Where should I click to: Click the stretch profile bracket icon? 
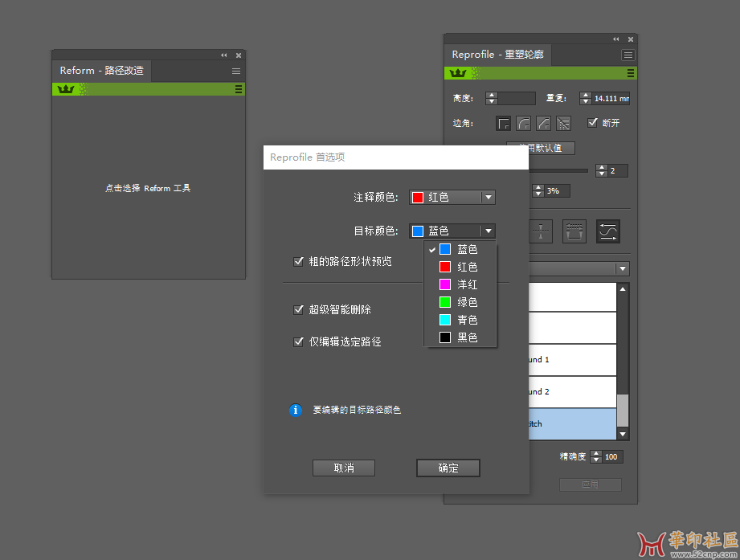(x=574, y=231)
